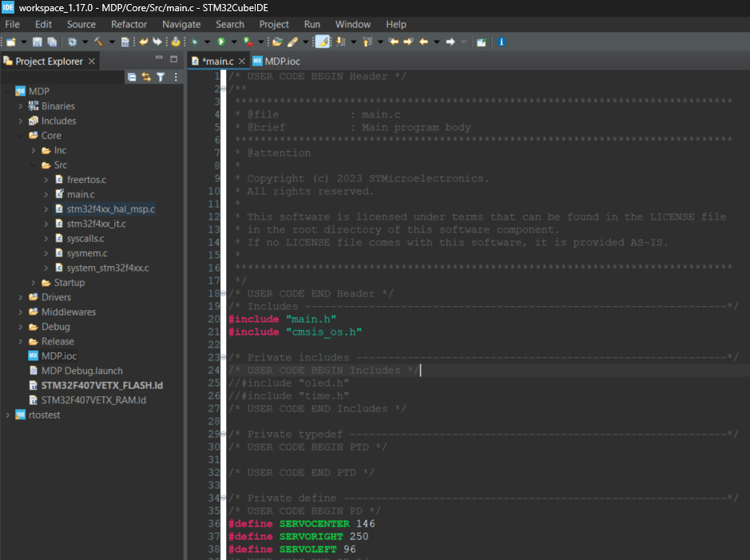This screenshot has height=560, width=750.
Task: Select MDP.ioc file in tree
Action: [x=59, y=356]
